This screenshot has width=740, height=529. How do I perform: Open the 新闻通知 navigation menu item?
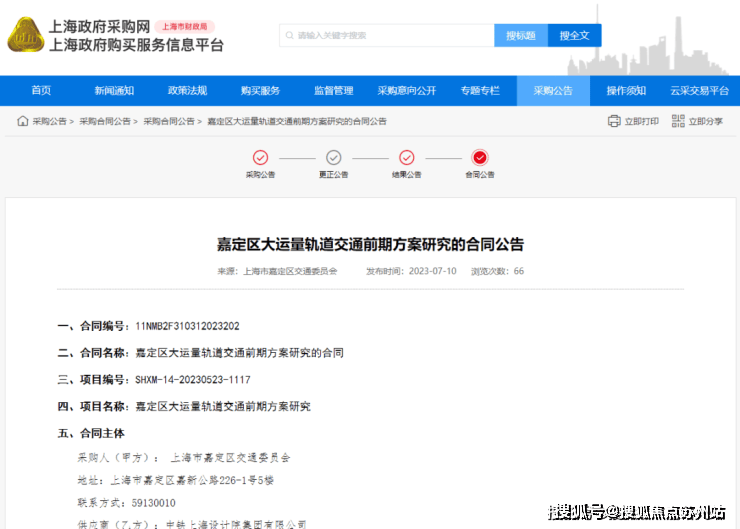point(114,91)
